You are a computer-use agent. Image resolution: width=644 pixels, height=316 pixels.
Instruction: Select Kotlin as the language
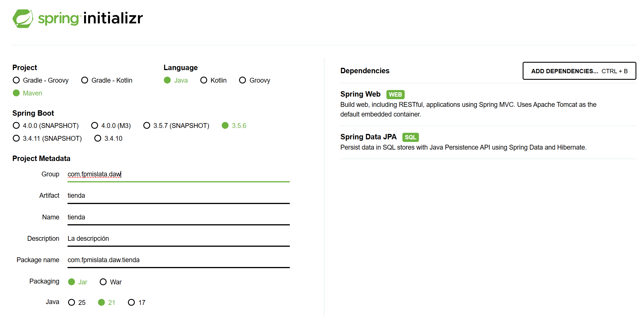204,80
